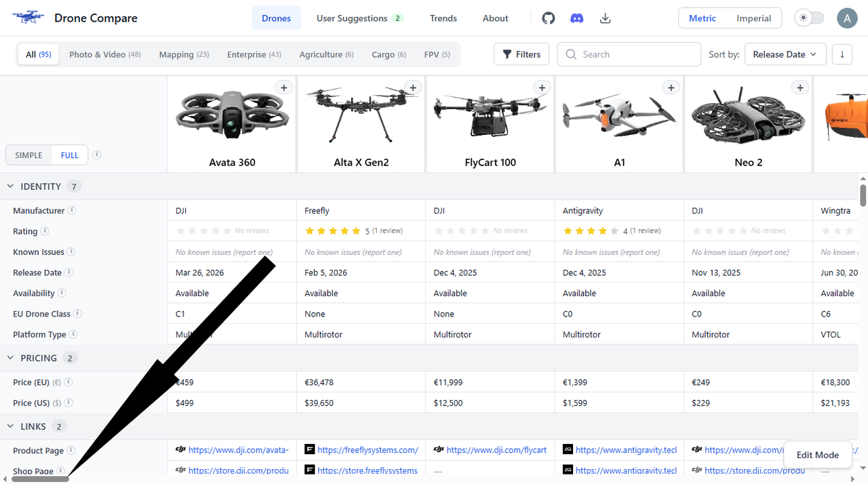This screenshot has width=868, height=484.
Task: Open Trends tab
Action: pos(443,18)
